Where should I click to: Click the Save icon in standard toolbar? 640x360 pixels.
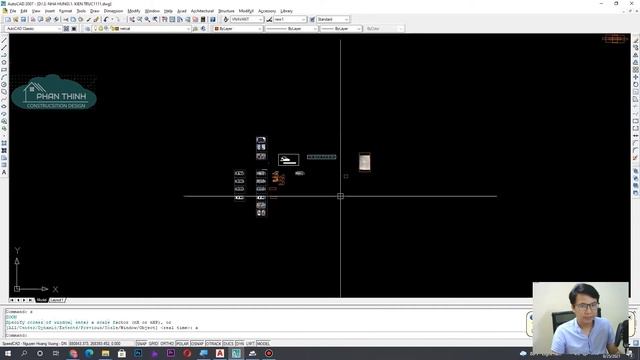(x=23, y=20)
